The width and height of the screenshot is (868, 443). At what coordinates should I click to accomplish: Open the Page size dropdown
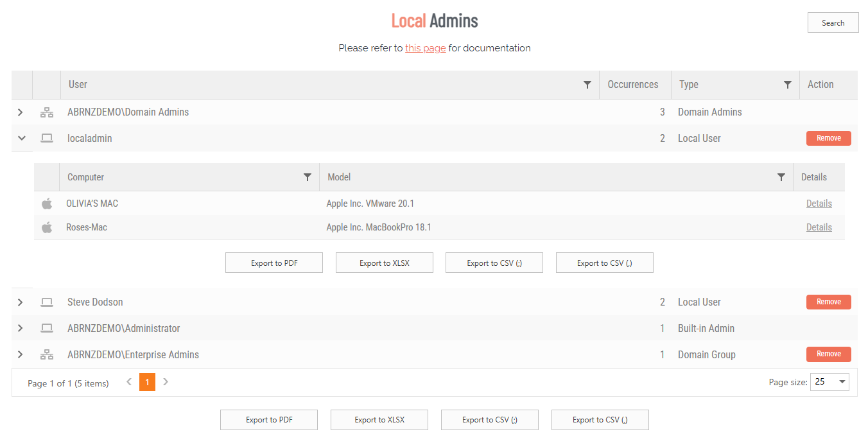[829, 382]
